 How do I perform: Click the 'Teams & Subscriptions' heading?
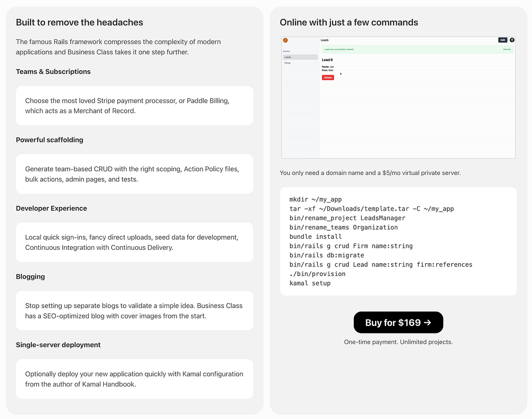pos(53,72)
